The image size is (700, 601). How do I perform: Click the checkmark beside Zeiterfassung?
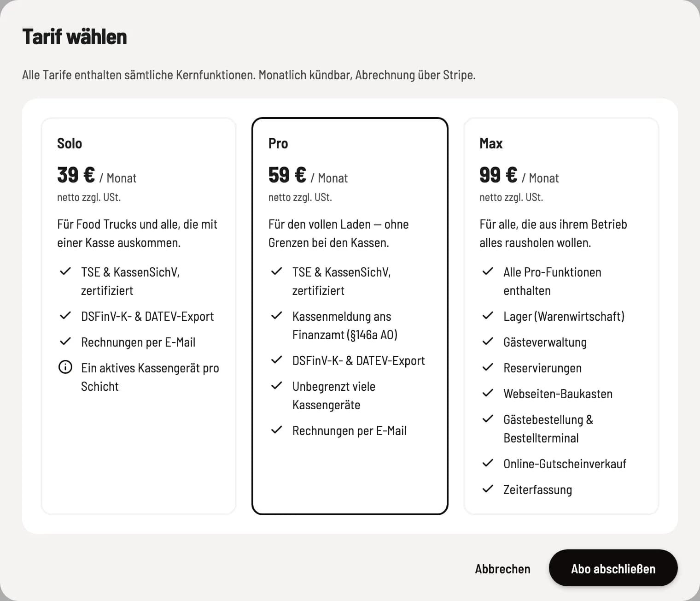(488, 489)
